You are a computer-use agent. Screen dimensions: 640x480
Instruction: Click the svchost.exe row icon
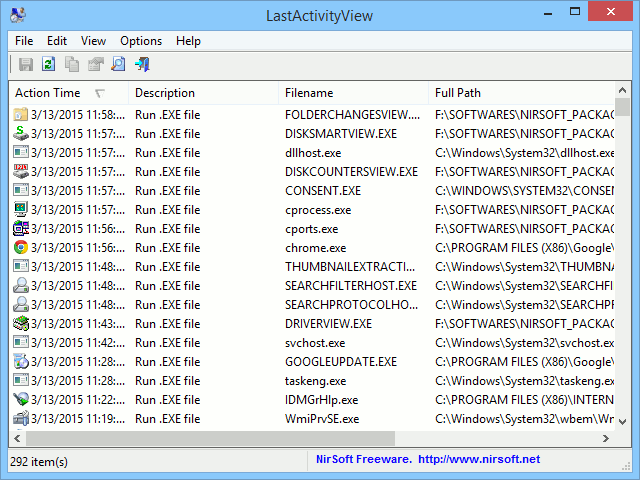(x=21, y=342)
